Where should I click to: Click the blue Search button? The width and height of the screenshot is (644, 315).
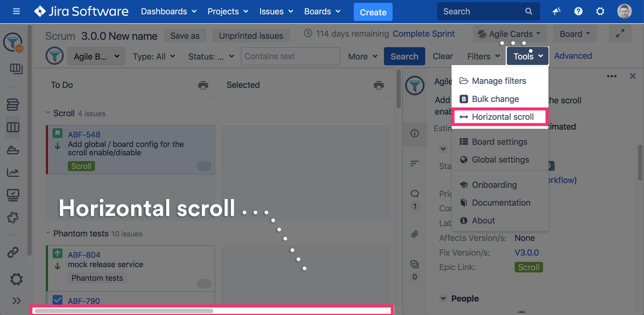click(404, 56)
